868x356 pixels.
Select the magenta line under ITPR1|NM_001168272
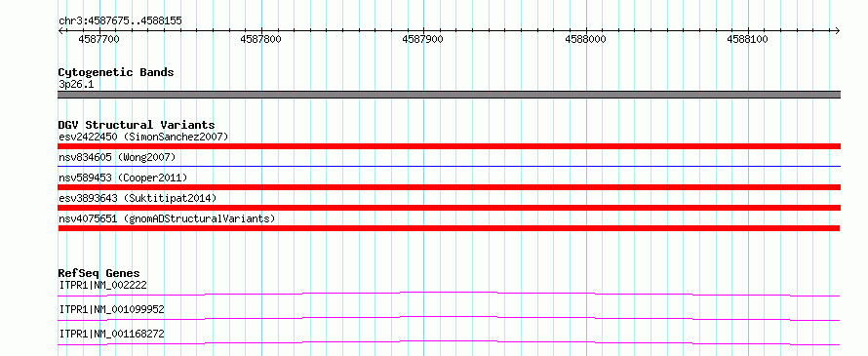pos(449,342)
